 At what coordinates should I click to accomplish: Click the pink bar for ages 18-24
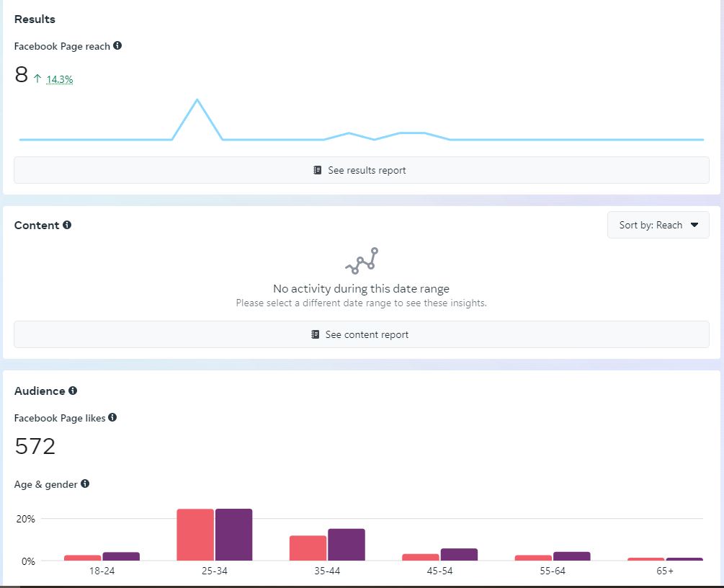pos(82,557)
